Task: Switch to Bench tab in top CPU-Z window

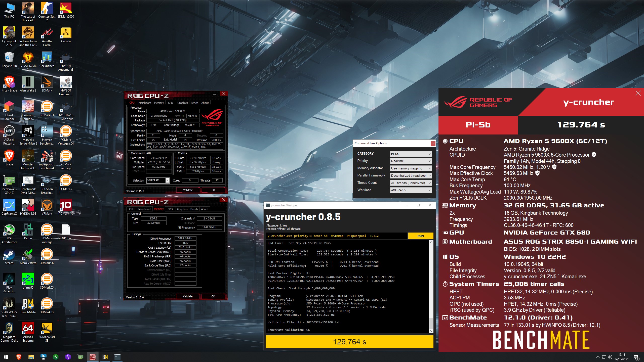Action: (194, 103)
